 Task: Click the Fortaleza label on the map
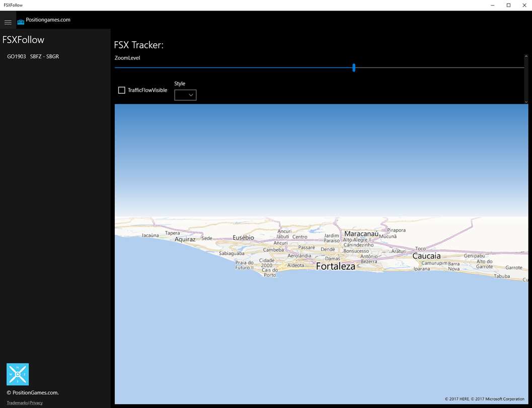pos(336,266)
